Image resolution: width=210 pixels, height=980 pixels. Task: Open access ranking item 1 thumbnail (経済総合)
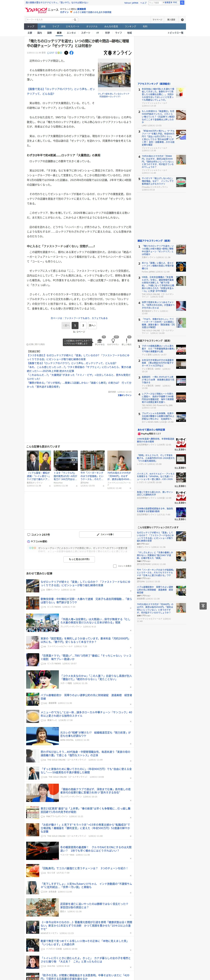tap(181, 92)
